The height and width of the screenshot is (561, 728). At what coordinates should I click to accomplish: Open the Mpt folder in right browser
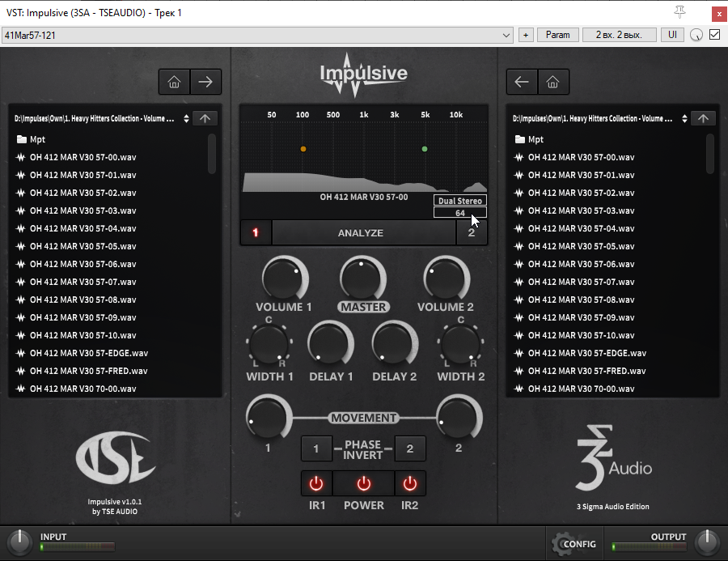[x=529, y=139]
